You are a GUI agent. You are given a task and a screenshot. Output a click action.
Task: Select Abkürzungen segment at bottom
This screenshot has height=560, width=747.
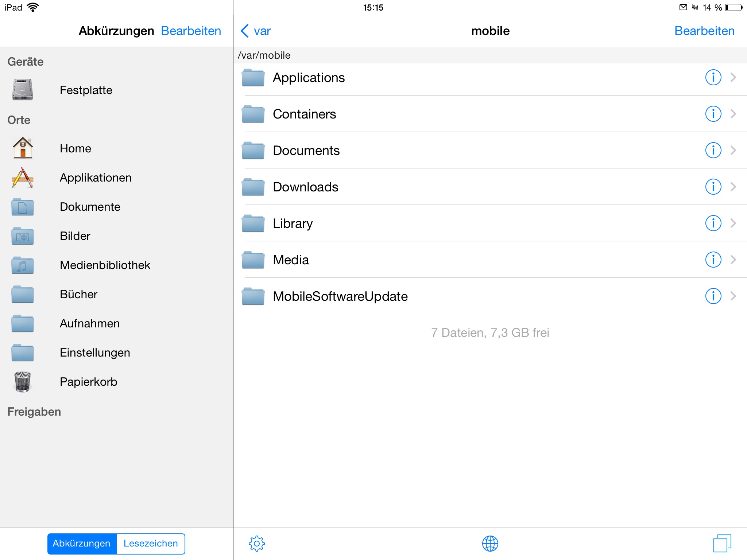coord(82,543)
